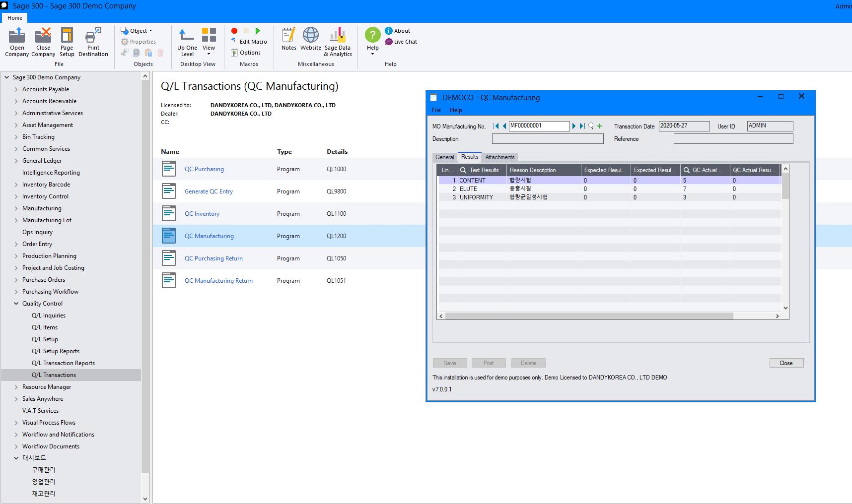This screenshot has height=504, width=852.
Task: Go to next MO Manufacturing record
Action: (x=574, y=126)
